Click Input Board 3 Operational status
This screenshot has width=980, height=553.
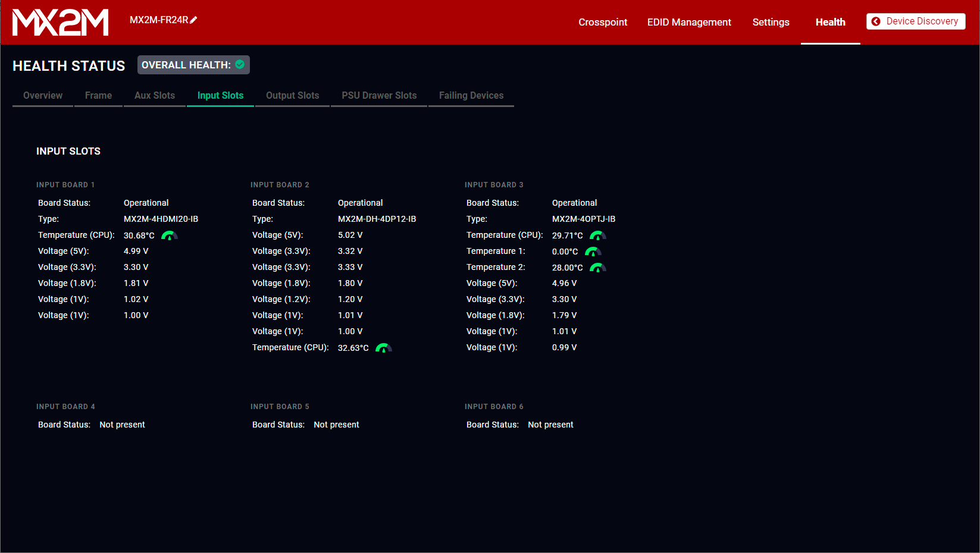pos(574,203)
